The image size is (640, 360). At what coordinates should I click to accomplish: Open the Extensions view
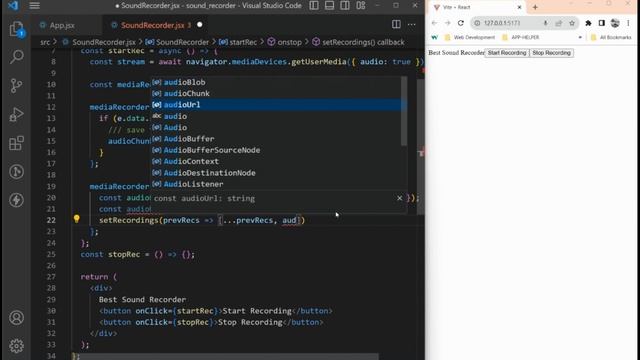coord(16,143)
